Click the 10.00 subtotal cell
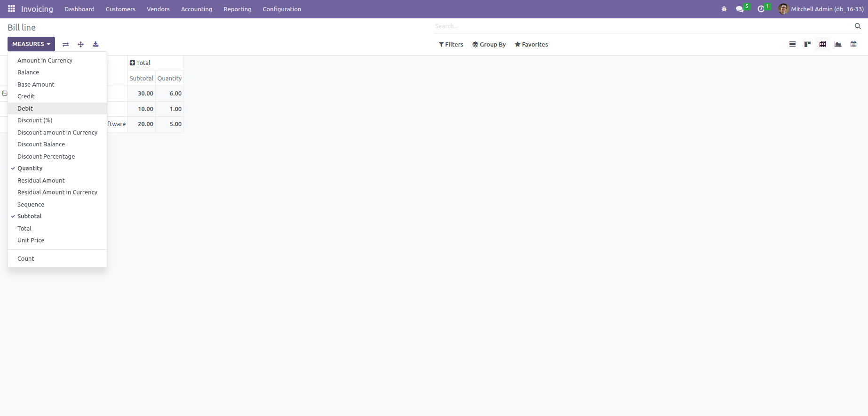The width and height of the screenshot is (868, 416). [x=142, y=109]
